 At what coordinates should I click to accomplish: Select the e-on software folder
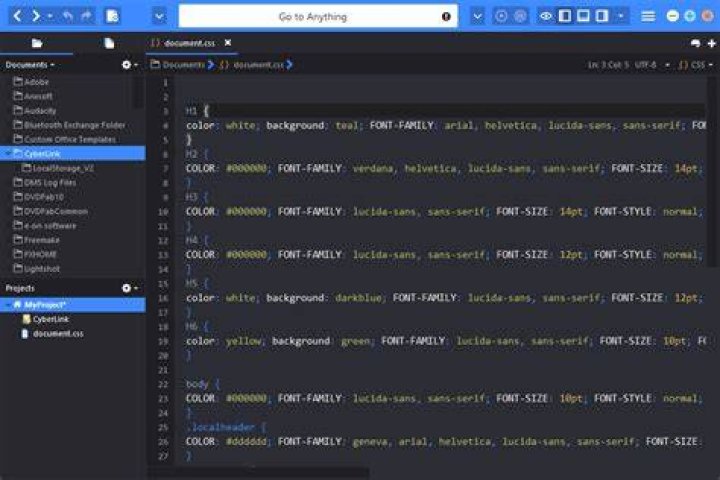[x=45, y=226]
